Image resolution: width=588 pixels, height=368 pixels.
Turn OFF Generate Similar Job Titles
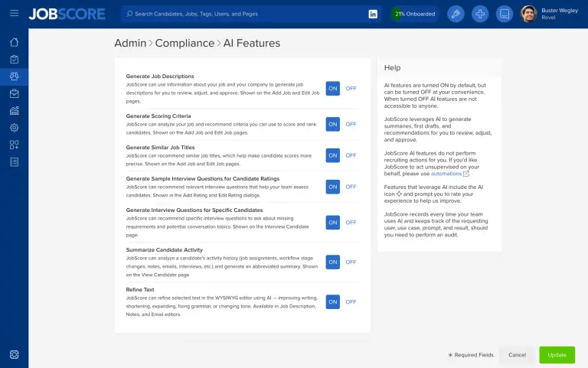pyautogui.click(x=351, y=155)
